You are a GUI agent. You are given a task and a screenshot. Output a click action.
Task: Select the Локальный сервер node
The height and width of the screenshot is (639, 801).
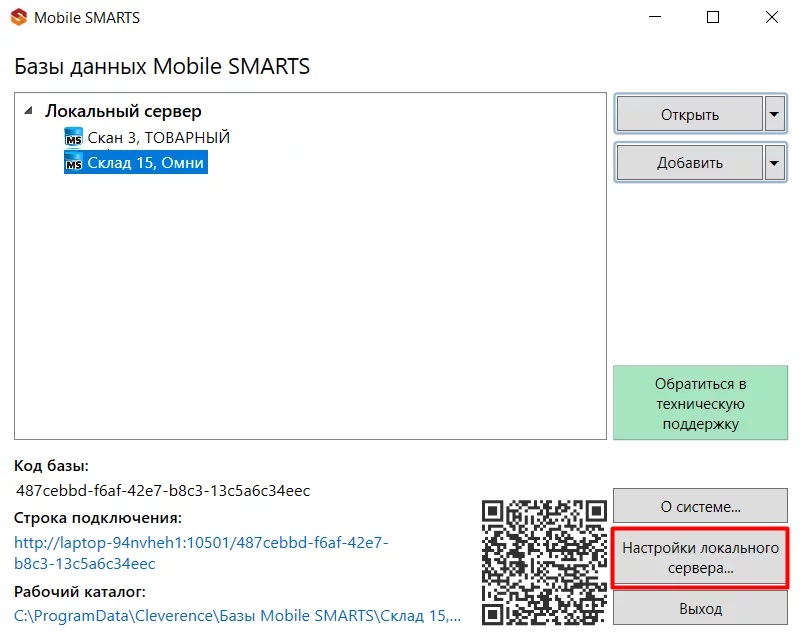[123, 111]
